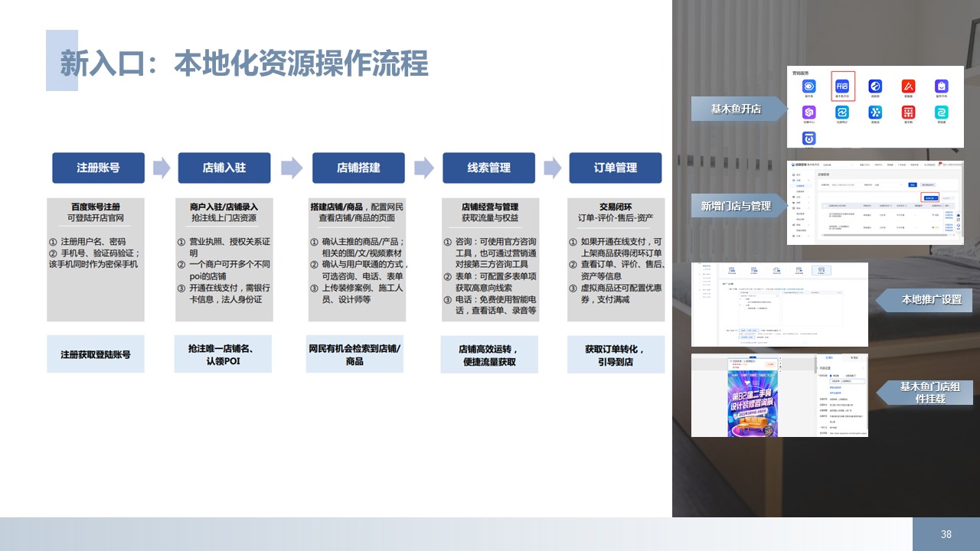Open the red app icon with white pen stroke
The width and height of the screenshot is (980, 551).
(908, 86)
